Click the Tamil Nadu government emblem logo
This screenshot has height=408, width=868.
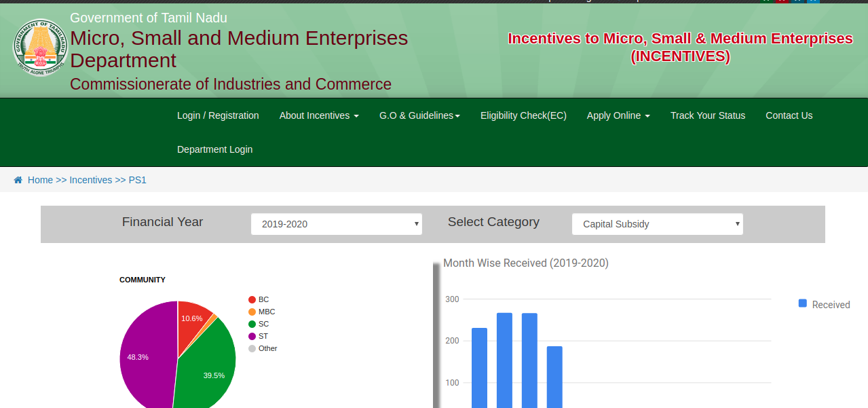coord(40,48)
